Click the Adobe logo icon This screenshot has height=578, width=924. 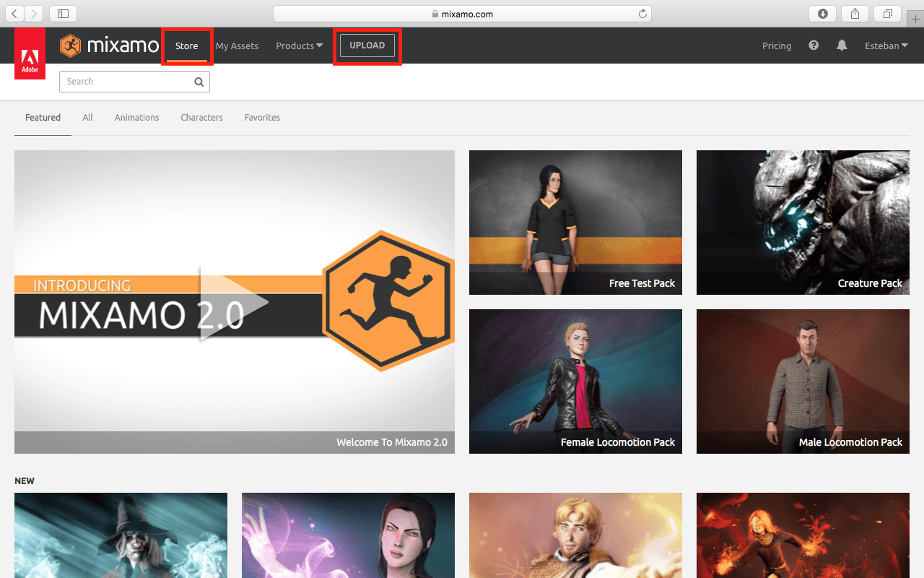30,53
